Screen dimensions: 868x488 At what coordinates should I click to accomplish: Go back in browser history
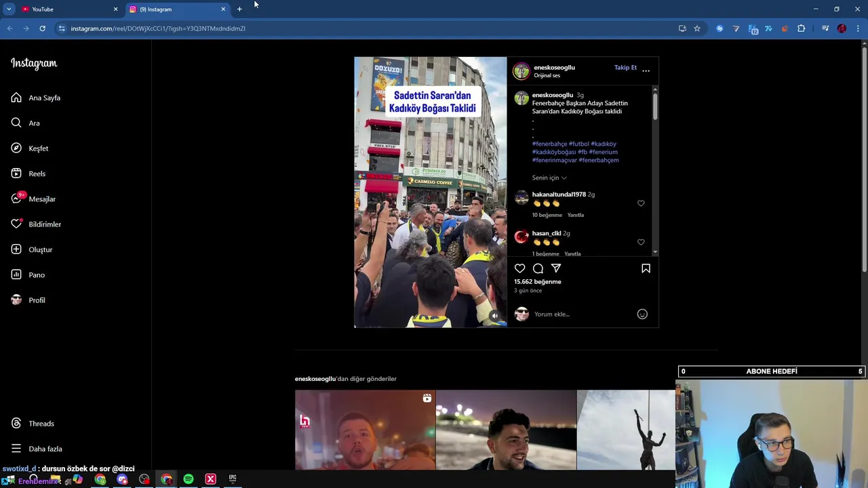click(9, 28)
